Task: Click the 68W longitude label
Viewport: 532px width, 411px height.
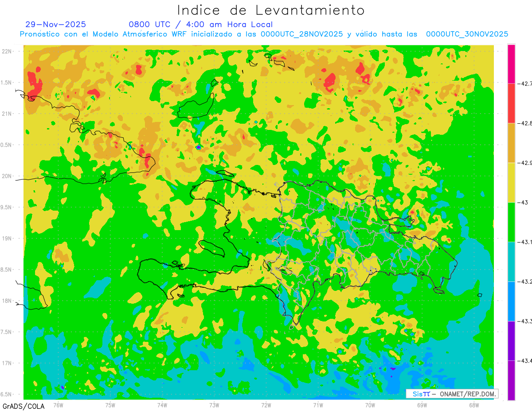Action: click(473, 405)
